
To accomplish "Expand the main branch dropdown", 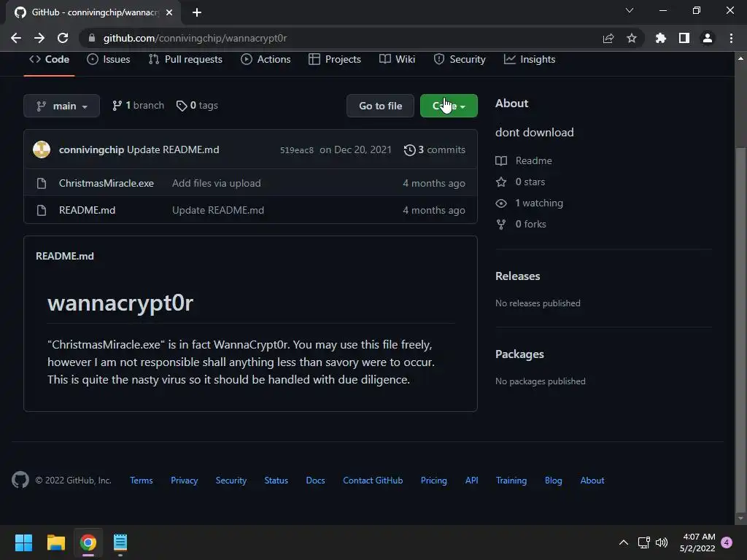I will (x=61, y=106).
